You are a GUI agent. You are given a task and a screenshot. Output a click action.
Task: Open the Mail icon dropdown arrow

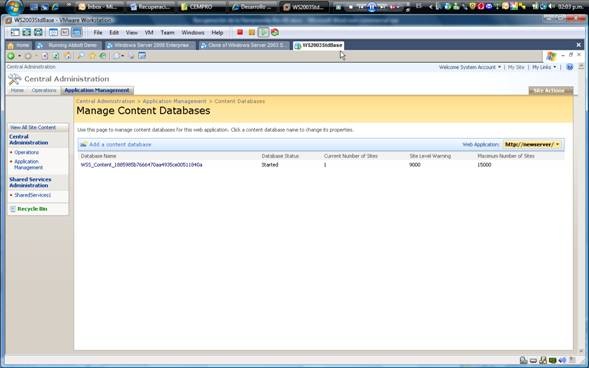click(x=122, y=56)
